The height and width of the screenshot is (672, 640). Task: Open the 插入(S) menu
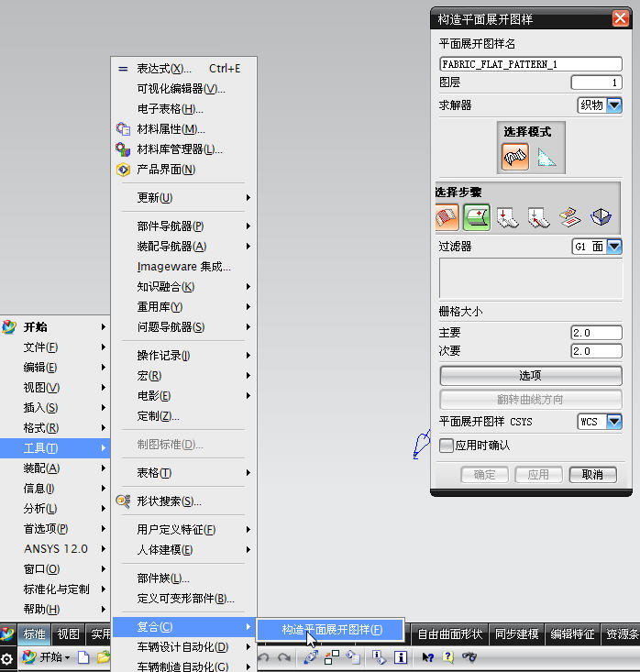coord(54,408)
